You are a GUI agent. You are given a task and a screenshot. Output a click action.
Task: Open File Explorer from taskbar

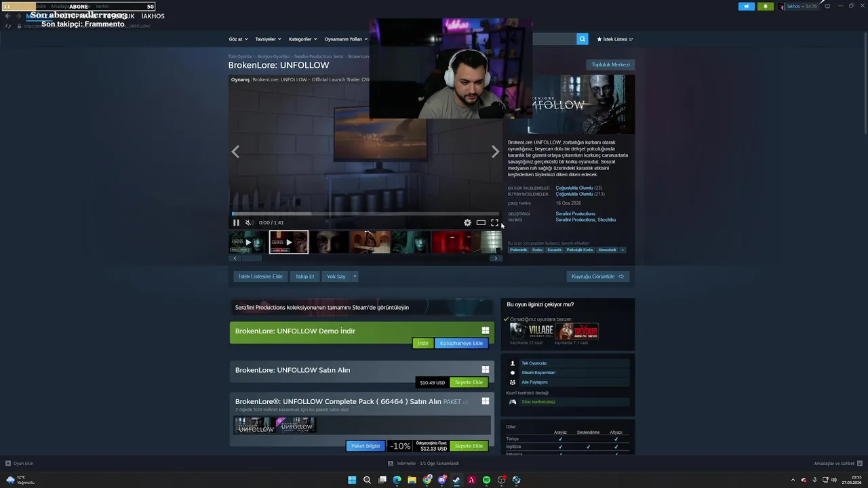[x=412, y=480]
